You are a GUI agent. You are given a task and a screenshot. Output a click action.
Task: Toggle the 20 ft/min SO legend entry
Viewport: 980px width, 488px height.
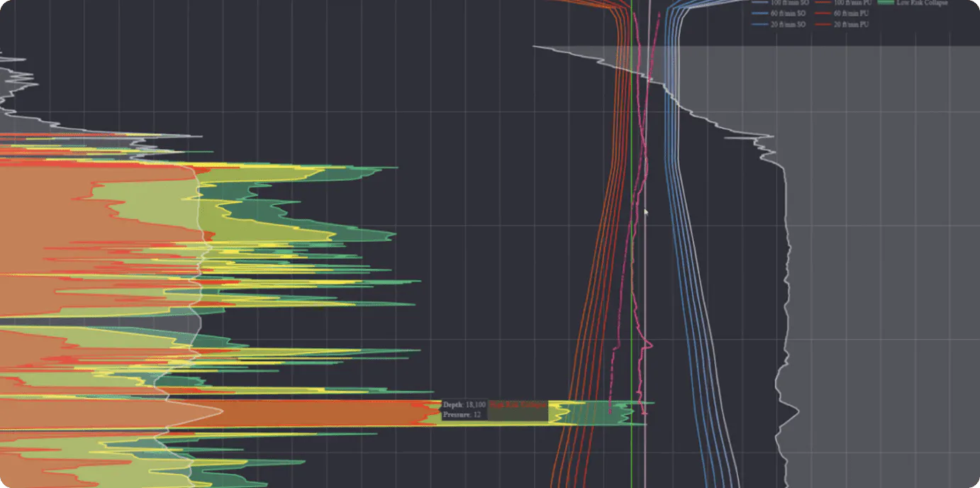(779, 24)
